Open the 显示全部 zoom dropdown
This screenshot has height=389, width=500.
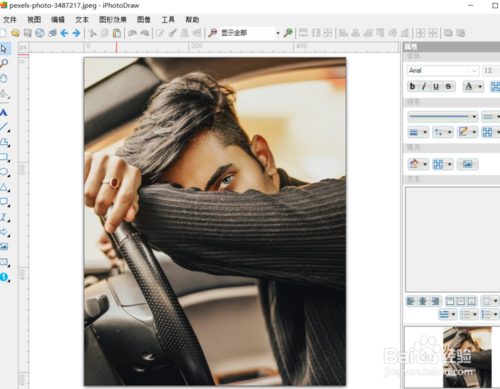coord(278,33)
